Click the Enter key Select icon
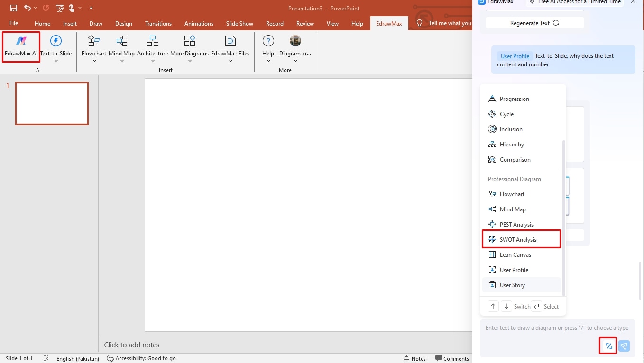 (536, 307)
